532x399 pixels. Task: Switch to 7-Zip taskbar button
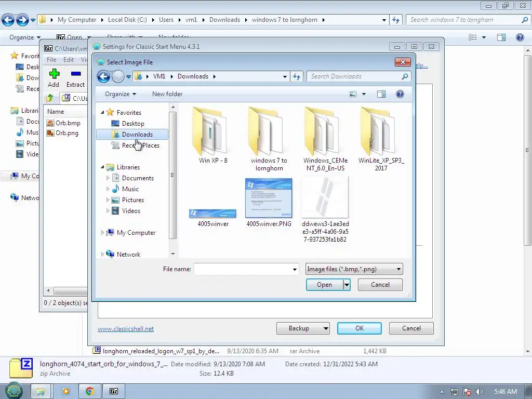coord(114,392)
